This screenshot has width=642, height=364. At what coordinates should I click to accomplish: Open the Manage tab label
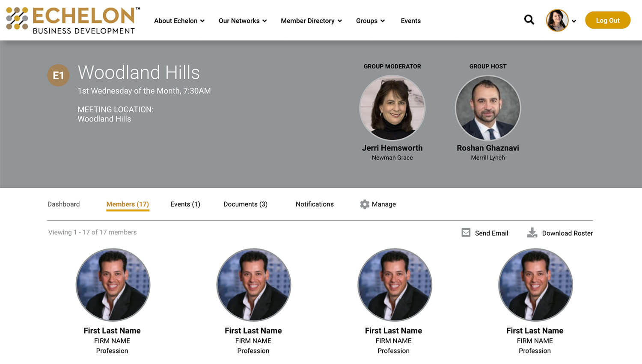[x=383, y=204]
